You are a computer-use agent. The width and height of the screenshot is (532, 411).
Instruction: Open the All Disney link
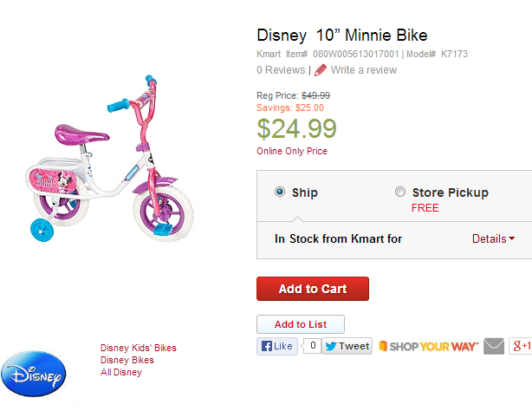pyautogui.click(x=120, y=372)
